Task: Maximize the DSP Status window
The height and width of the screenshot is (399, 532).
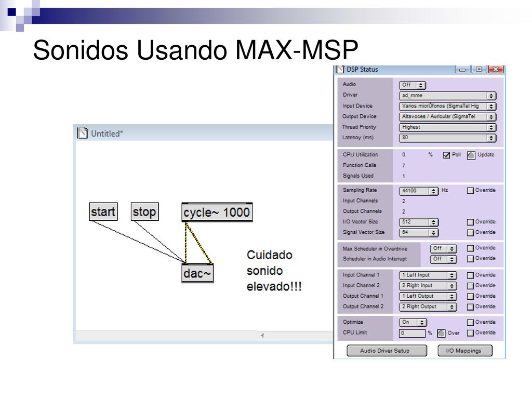Action: click(478, 70)
